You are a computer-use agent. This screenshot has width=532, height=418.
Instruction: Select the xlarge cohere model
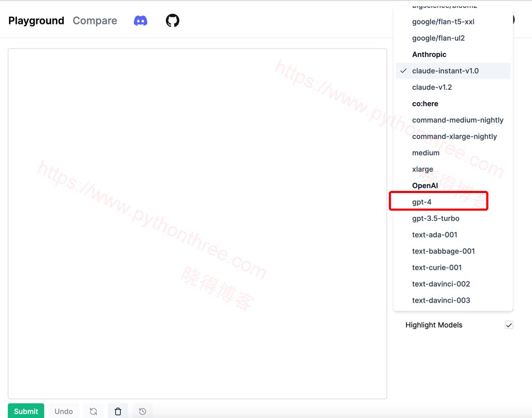pos(453,169)
